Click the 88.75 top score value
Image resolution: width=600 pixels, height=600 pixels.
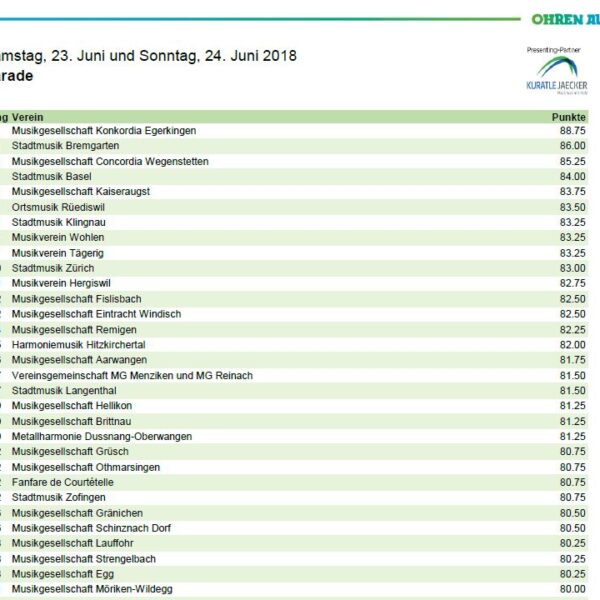click(572, 131)
